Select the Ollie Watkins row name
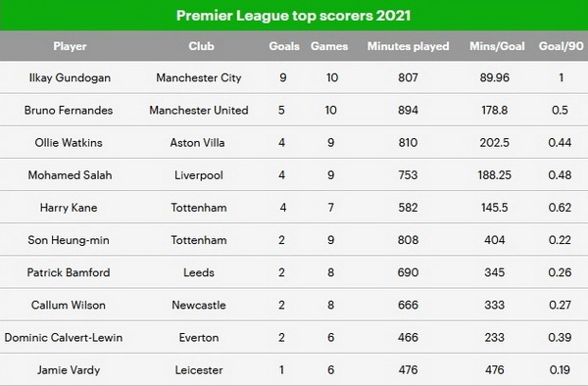 coord(69,143)
